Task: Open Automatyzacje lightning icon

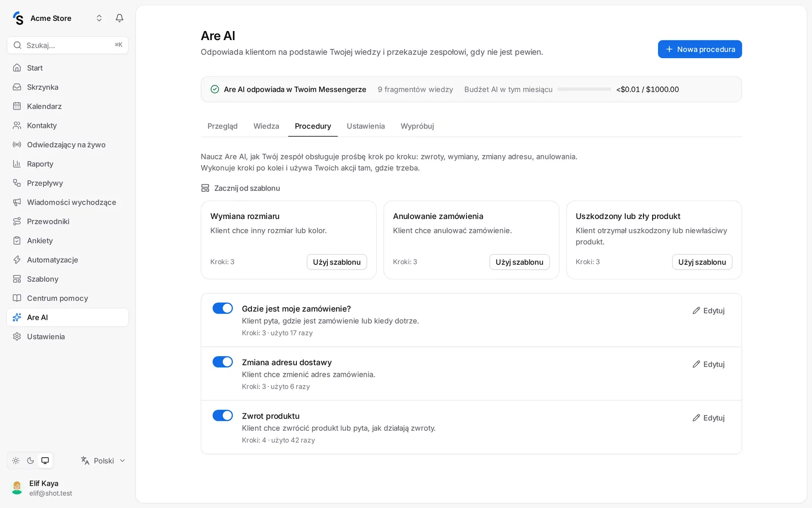Action: pyautogui.click(x=17, y=260)
